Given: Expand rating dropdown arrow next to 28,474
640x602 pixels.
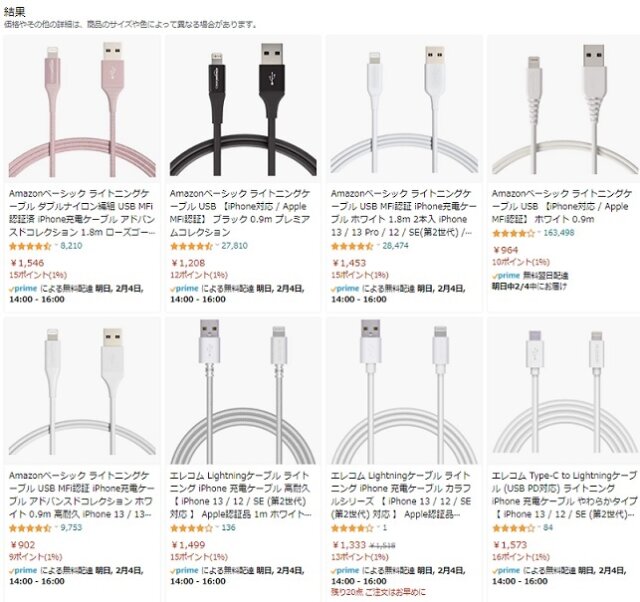Looking at the screenshot, I should (378, 245).
